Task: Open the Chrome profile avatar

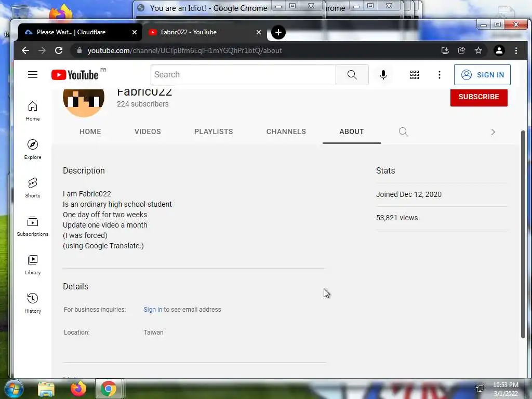Action: (499, 50)
